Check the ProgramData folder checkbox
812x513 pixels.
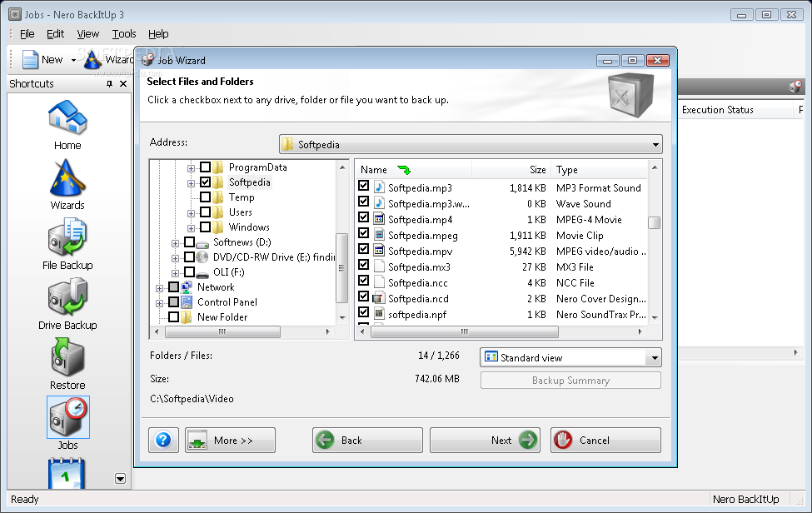tap(205, 167)
